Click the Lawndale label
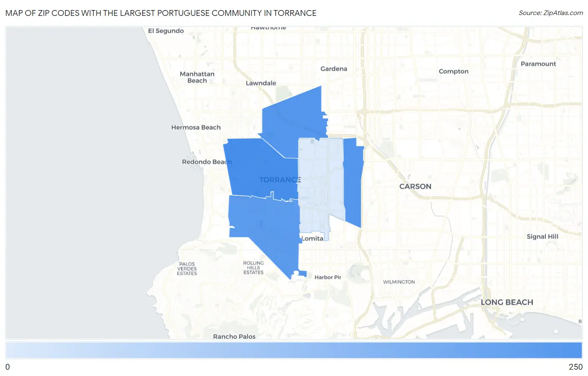This screenshot has width=588, height=376. pyautogui.click(x=261, y=83)
